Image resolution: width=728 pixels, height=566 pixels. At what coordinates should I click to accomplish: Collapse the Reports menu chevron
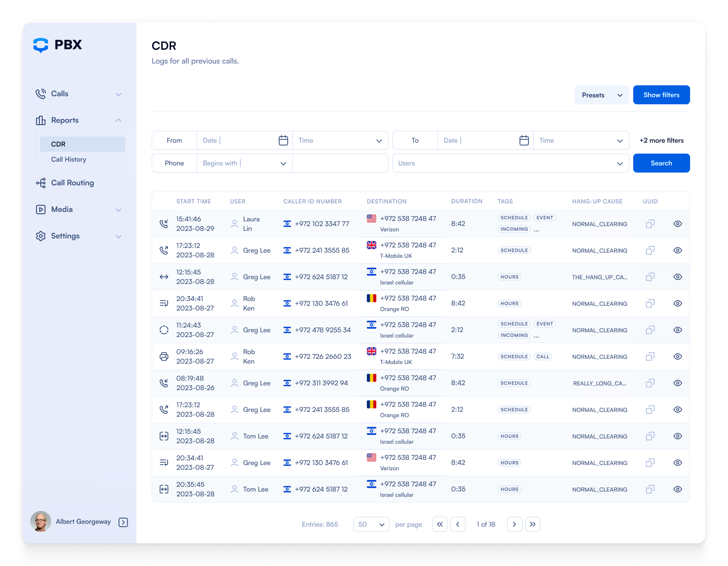(x=118, y=120)
